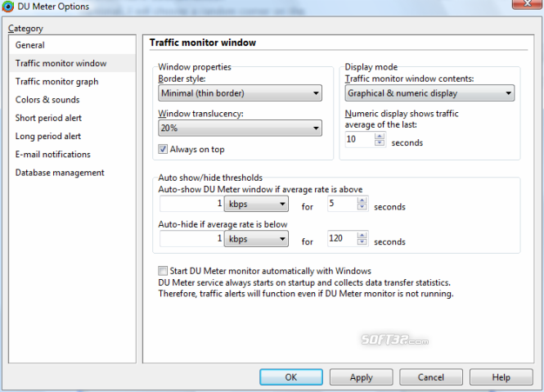Open auto-hide rate units kbps dropdown

coord(256,239)
